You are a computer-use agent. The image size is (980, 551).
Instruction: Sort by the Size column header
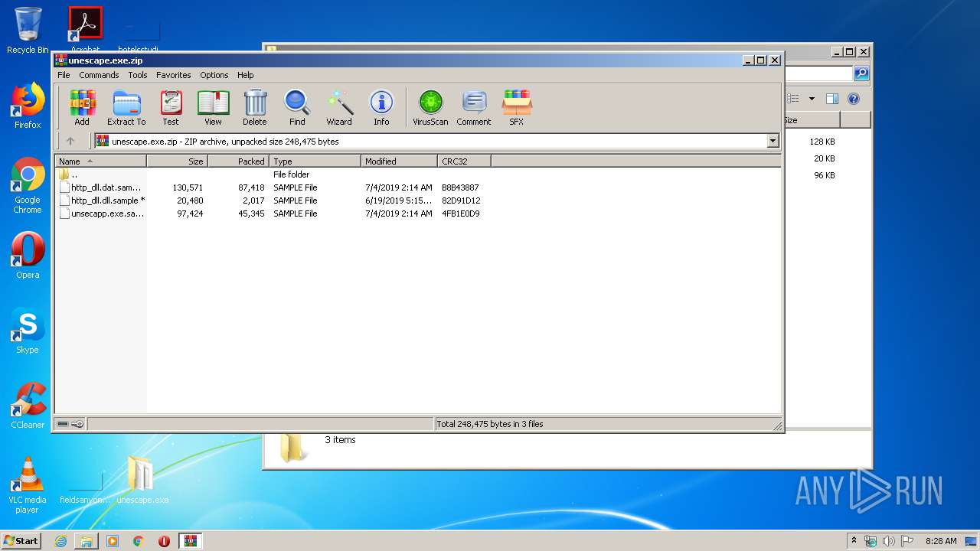[x=177, y=161]
